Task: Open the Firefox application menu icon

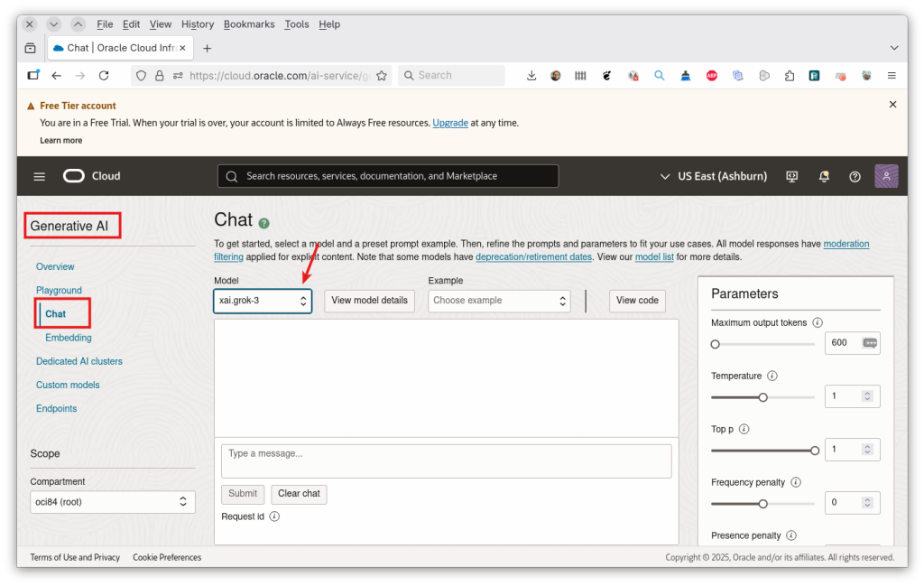Action: click(892, 76)
